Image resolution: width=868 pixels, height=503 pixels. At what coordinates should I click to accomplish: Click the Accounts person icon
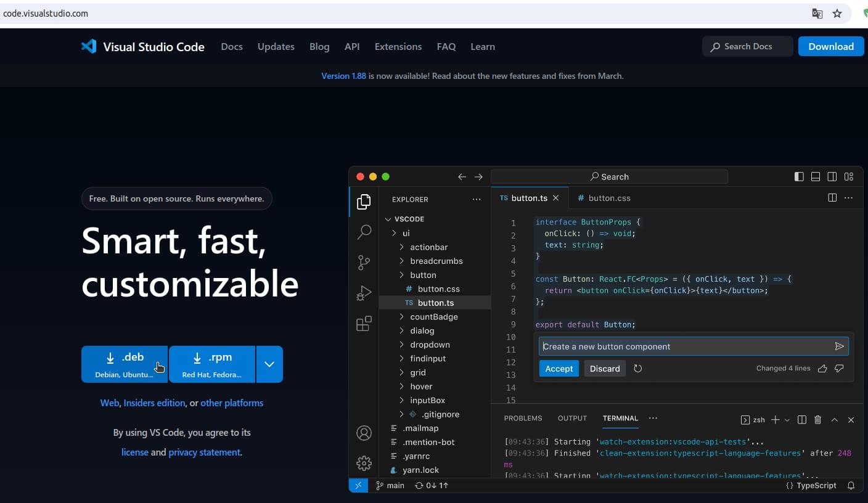(x=364, y=433)
